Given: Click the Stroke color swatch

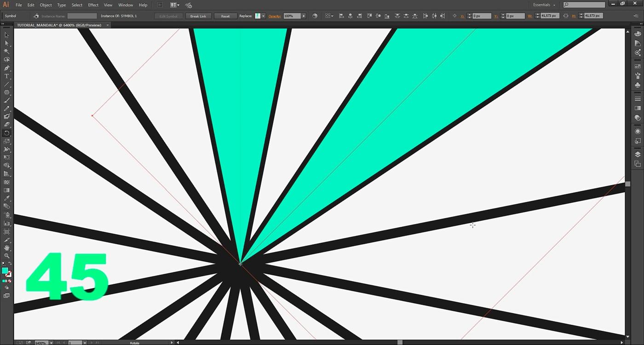Looking at the screenshot, I should pyautogui.click(x=9, y=274).
